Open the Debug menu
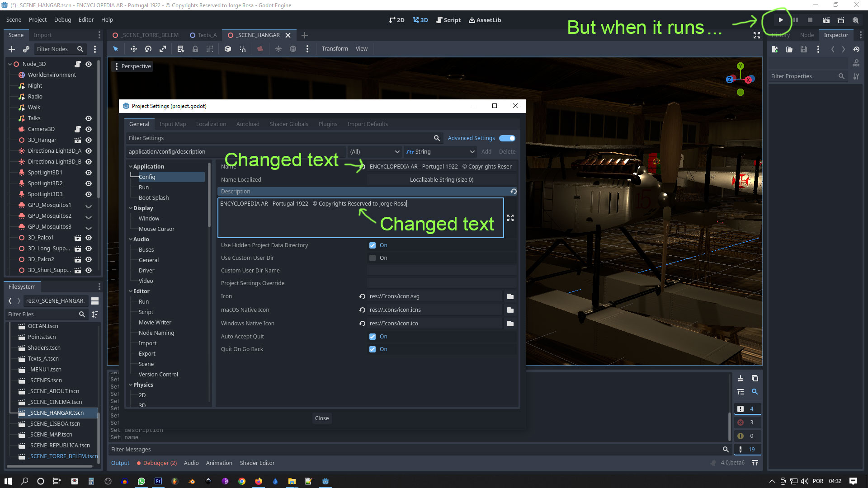 tap(62, 19)
